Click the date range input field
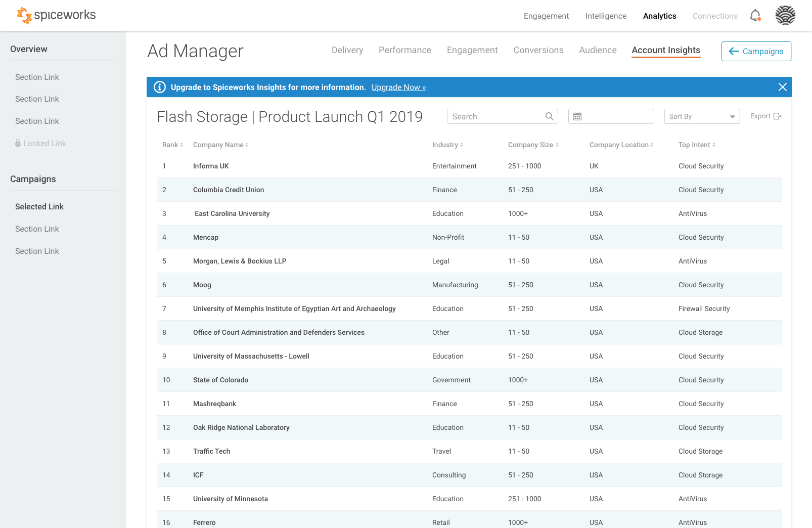 tap(611, 116)
